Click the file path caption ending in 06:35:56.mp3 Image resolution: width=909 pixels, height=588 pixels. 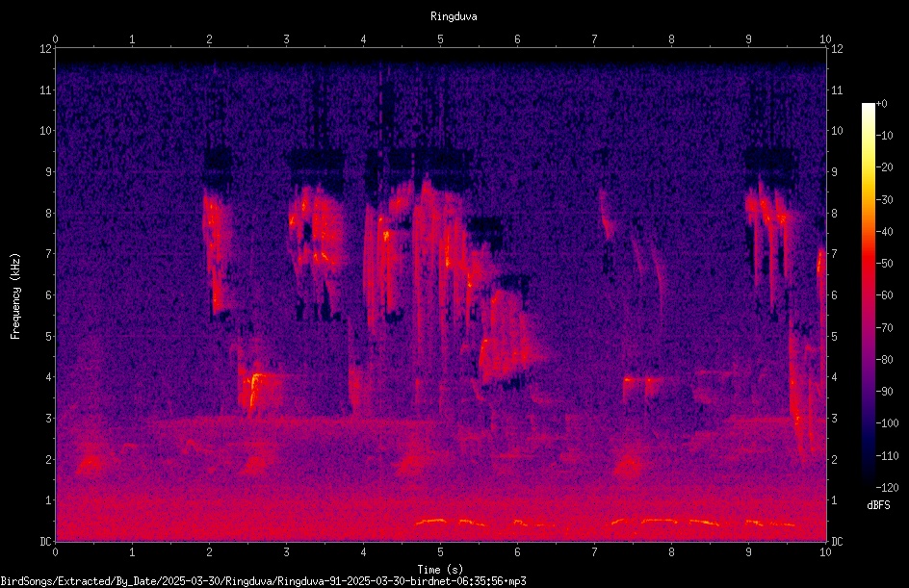coord(263,581)
